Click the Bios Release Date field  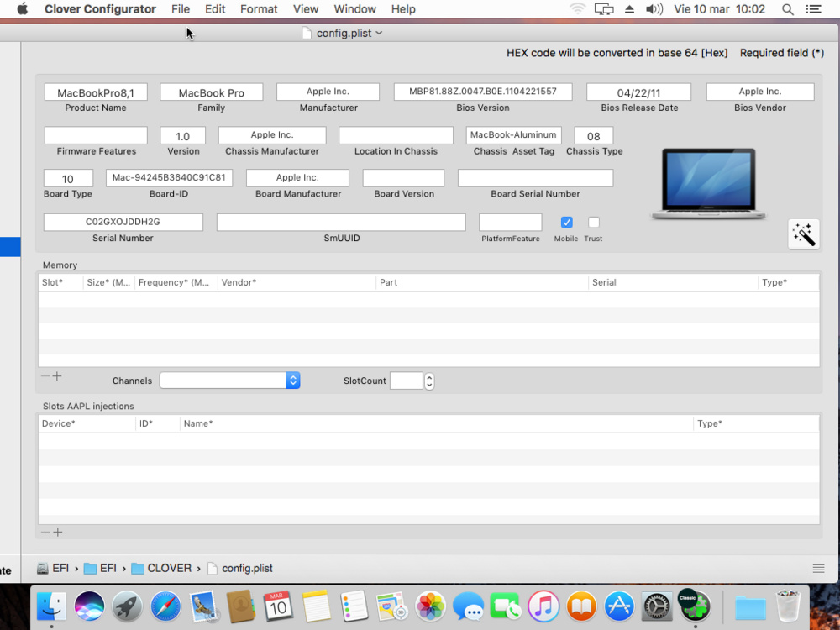click(638, 92)
